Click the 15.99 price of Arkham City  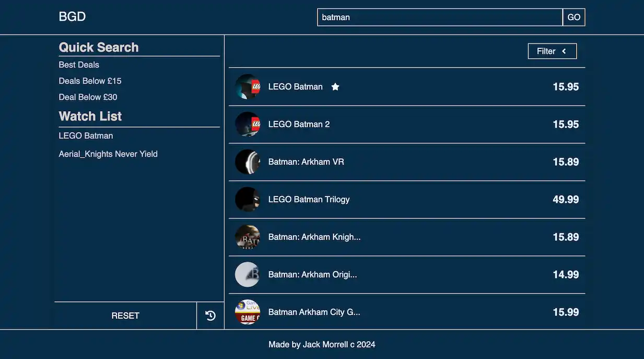click(566, 312)
